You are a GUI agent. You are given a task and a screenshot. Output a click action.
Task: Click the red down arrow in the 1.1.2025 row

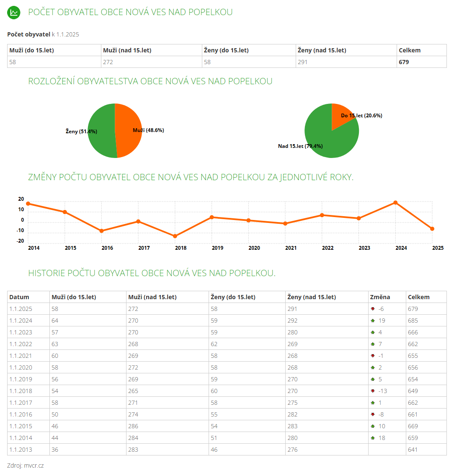click(372, 309)
